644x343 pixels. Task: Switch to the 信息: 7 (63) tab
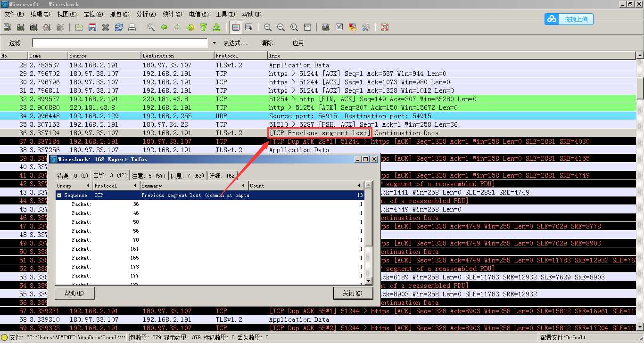[x=187, y=176]
